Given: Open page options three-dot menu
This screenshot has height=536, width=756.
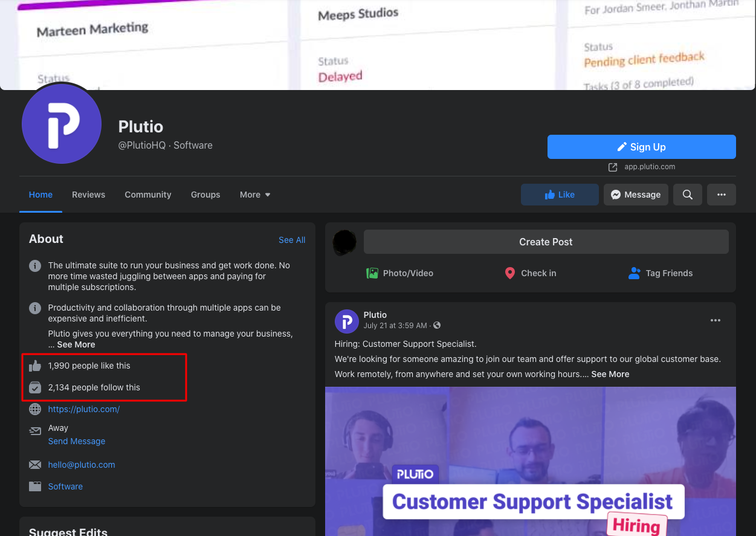Looking at the screenshot, I should [x=722, y=195].
